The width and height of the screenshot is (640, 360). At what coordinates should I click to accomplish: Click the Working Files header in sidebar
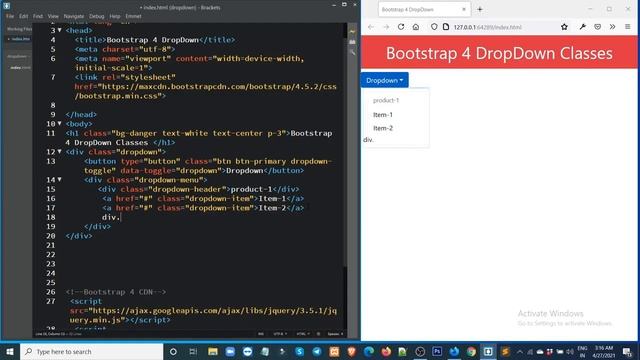click(19, 29)
